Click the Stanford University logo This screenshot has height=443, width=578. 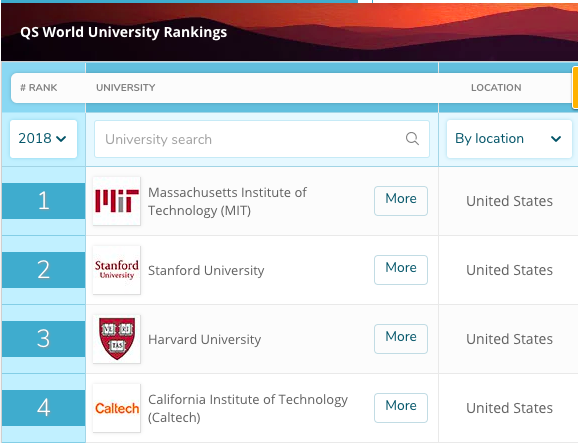coord(116,270)
